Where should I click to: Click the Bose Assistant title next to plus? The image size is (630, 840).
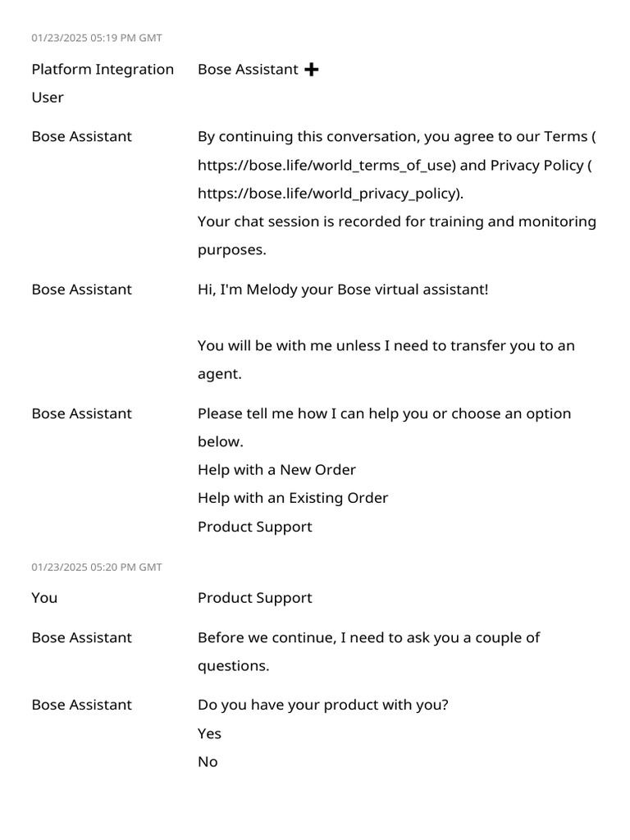(x=248, y=70)
